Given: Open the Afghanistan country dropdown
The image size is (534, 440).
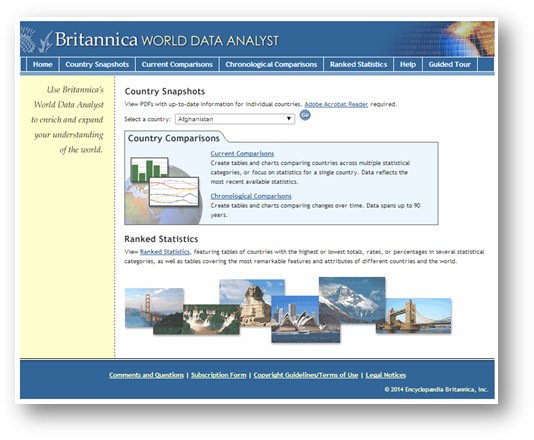Looking at the screenshot, I should point(235,119).
